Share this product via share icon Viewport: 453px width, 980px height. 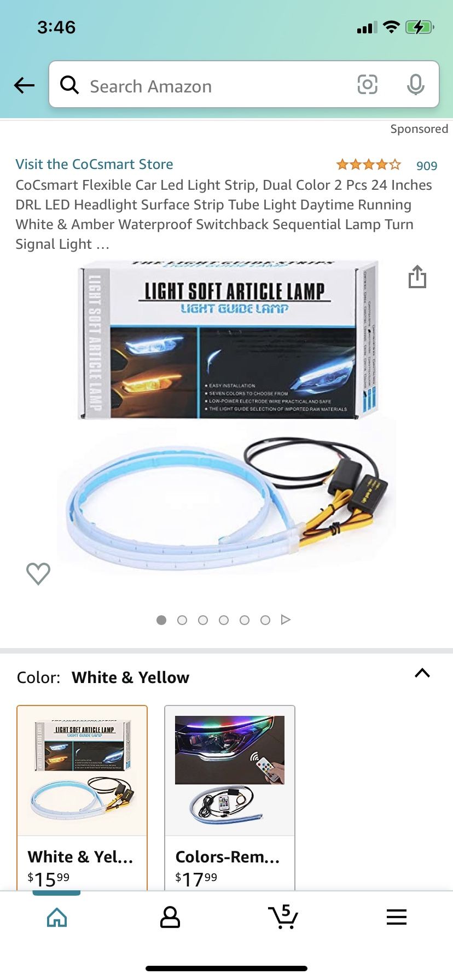417,276
